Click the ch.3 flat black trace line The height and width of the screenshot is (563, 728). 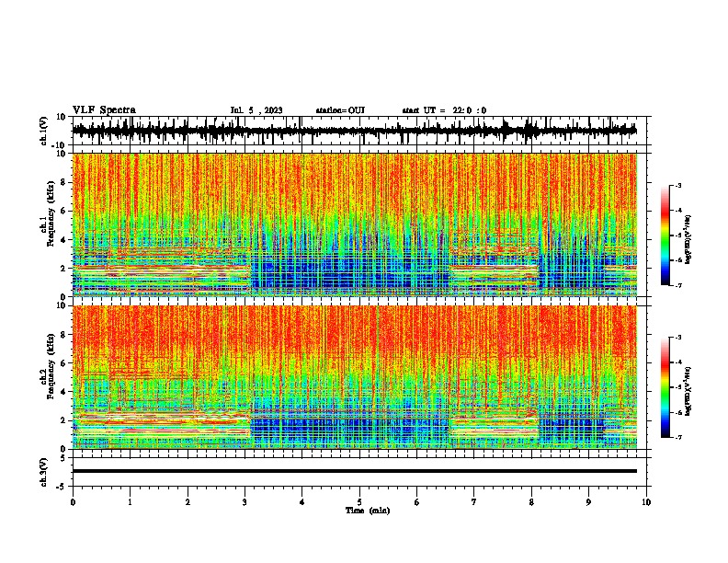click(x=355, y=471)
